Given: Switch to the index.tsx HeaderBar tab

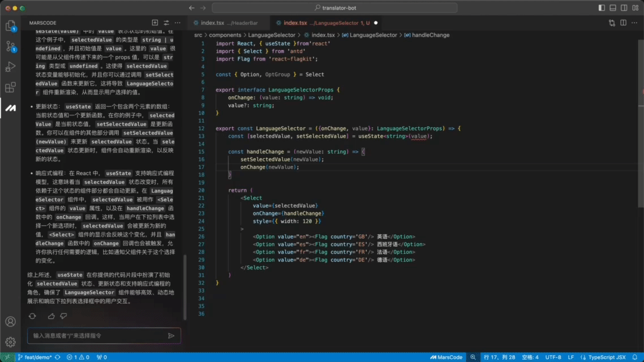Looking at the screenshot, I should pyautogui.click(x=226, y=23).
